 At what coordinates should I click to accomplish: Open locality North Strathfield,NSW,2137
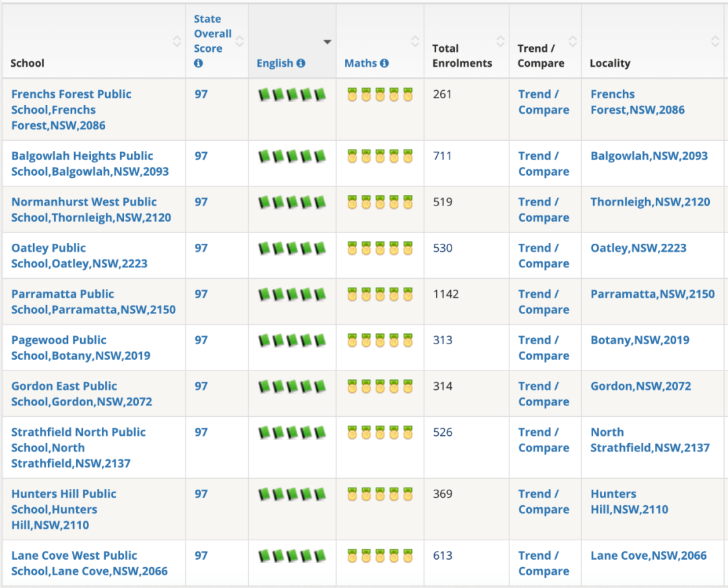click(650, 440)
